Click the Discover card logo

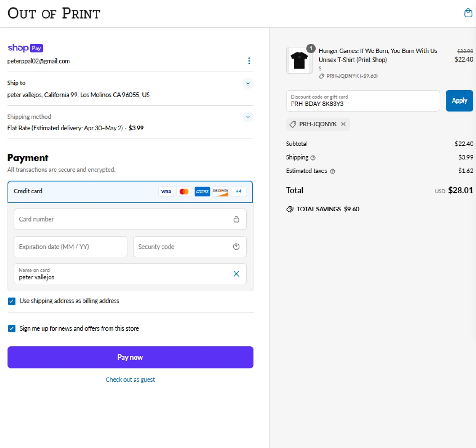pos(220,191)
